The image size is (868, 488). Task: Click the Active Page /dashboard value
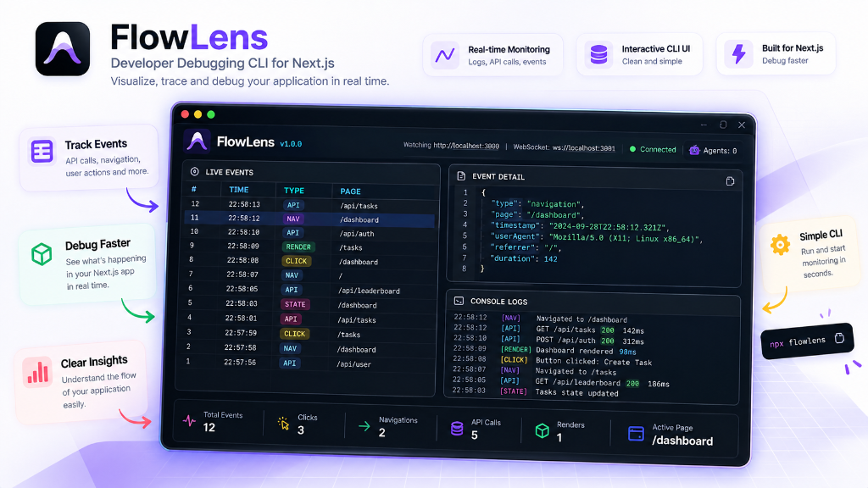point(682,441)
